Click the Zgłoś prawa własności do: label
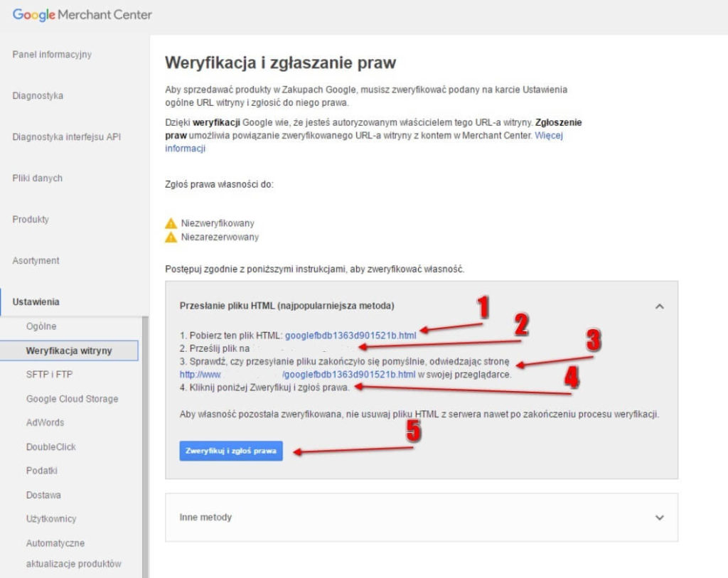Image resolution: width=728 pixels, height=578 pixels. (x=219, y=184)
